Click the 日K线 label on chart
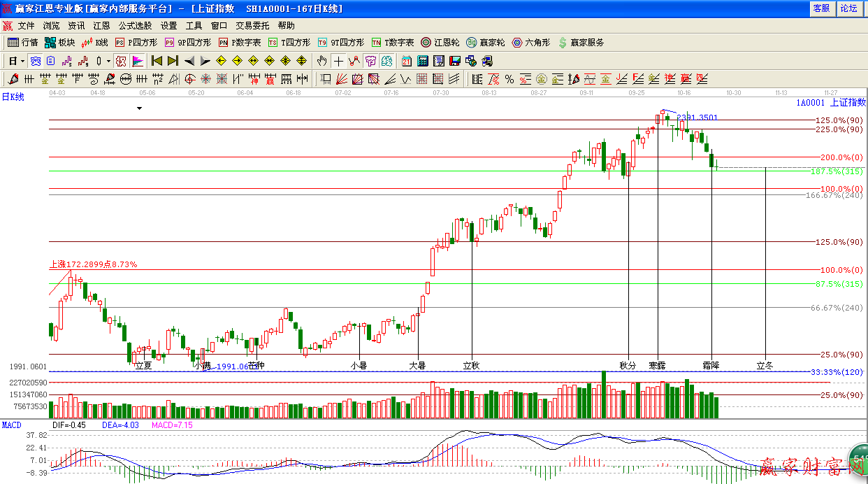Image resolution: width=868 pixels, height=484 pixels. click(13, 97)
